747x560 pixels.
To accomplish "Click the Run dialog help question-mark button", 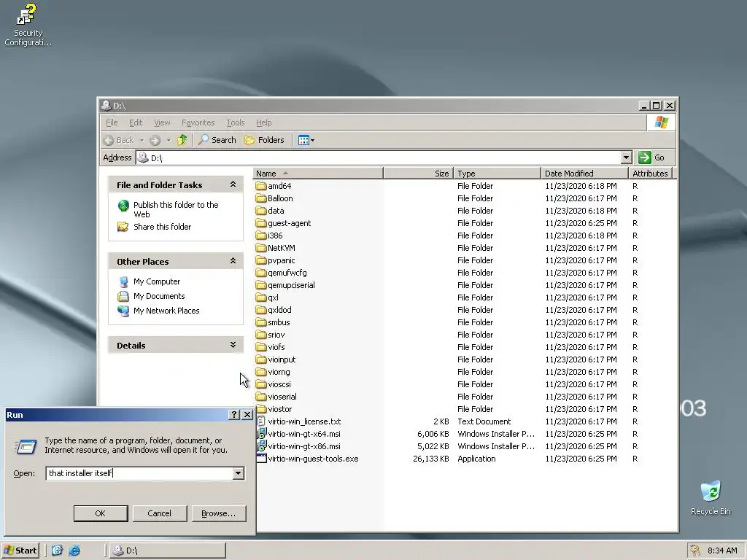I will pos(233,415).
